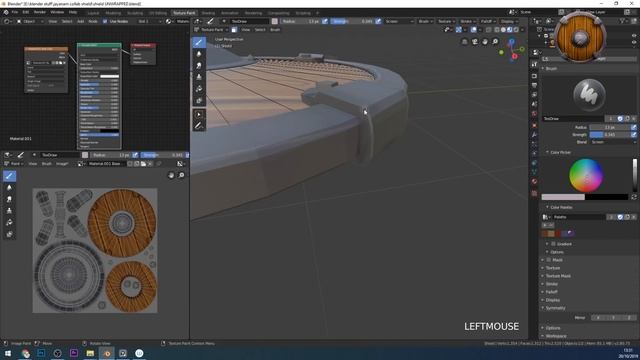Toggle the Use Nodes checkbox
The width and height of the screenshot is (640, 360).
coord(105,21)
